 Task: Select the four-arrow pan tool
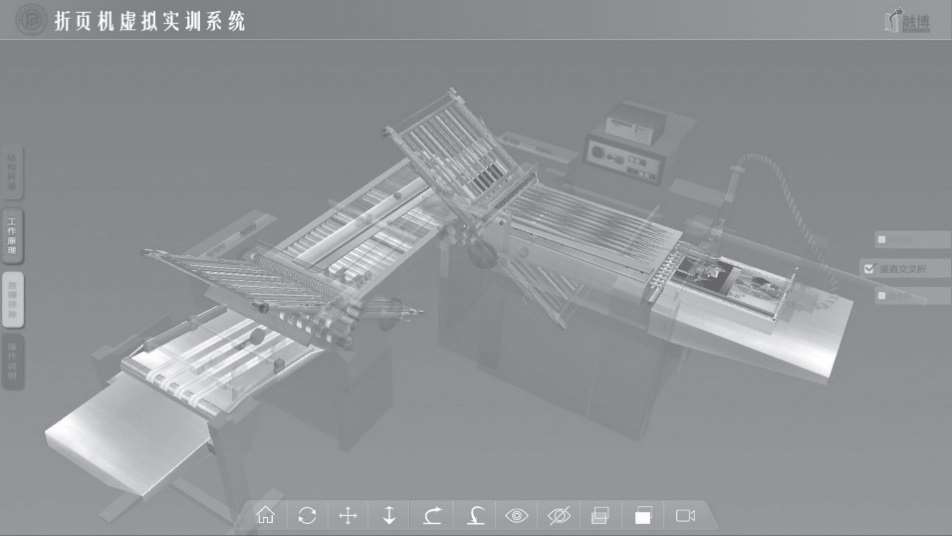[348, 516]
